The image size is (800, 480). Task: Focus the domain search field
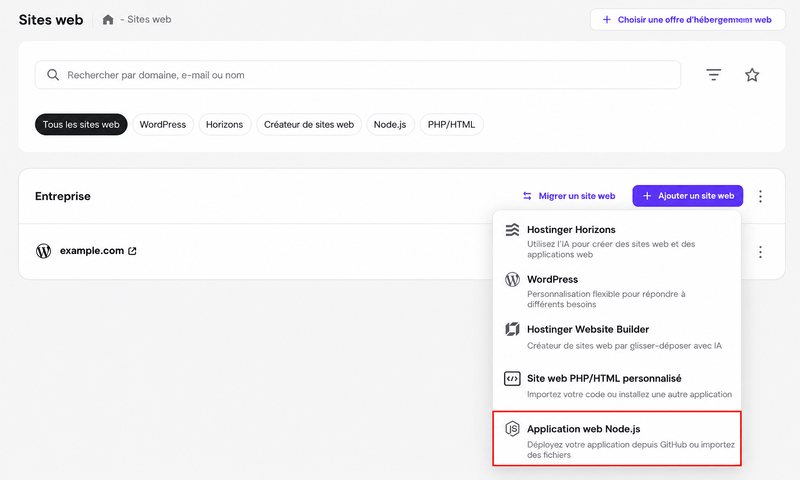tap(358, 75)
